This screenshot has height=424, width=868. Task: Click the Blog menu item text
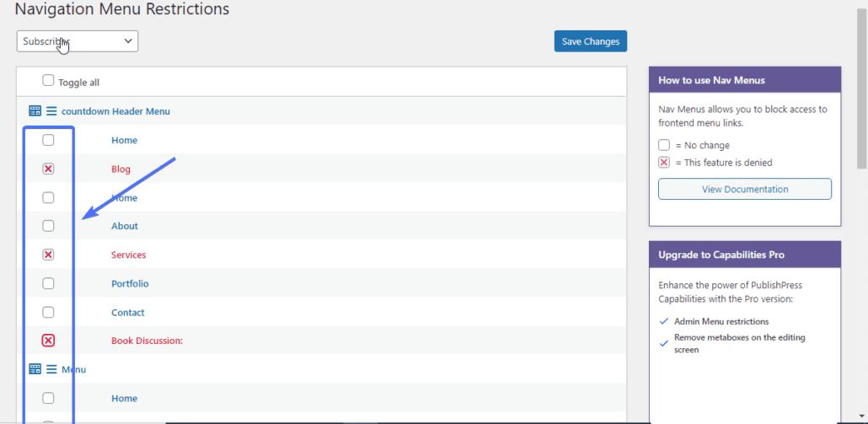121,169
